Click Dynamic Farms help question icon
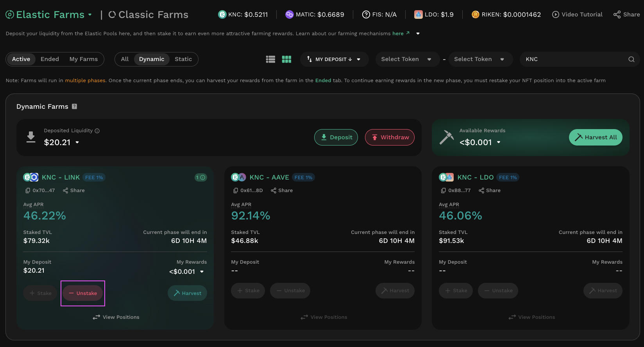 coord(75,106)
